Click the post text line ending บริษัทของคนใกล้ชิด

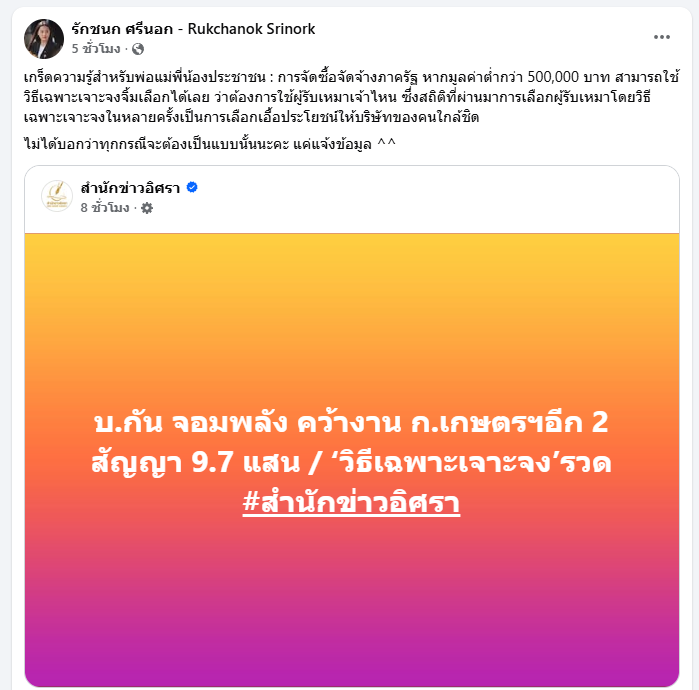pyautogui.click(x=251, y=117)
